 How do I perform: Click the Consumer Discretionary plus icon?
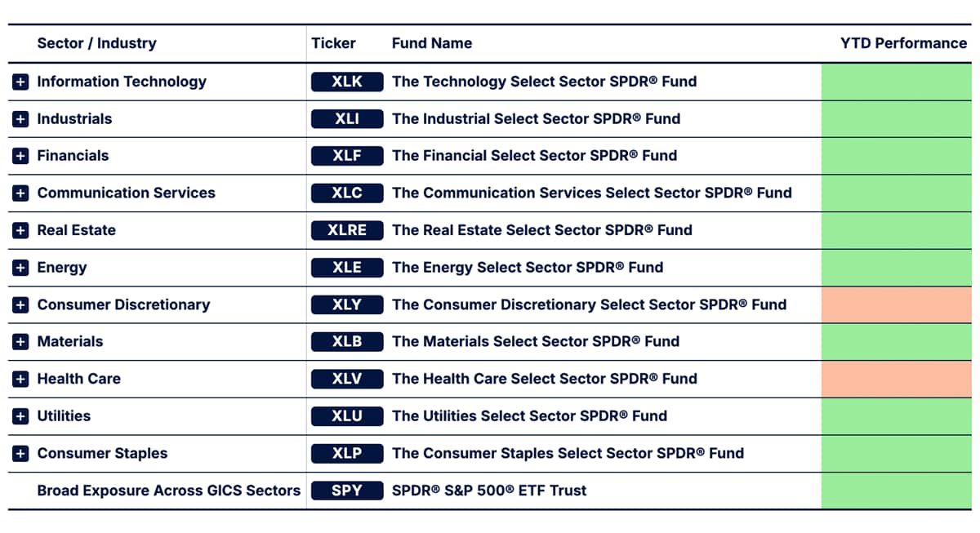coord(21,305)
